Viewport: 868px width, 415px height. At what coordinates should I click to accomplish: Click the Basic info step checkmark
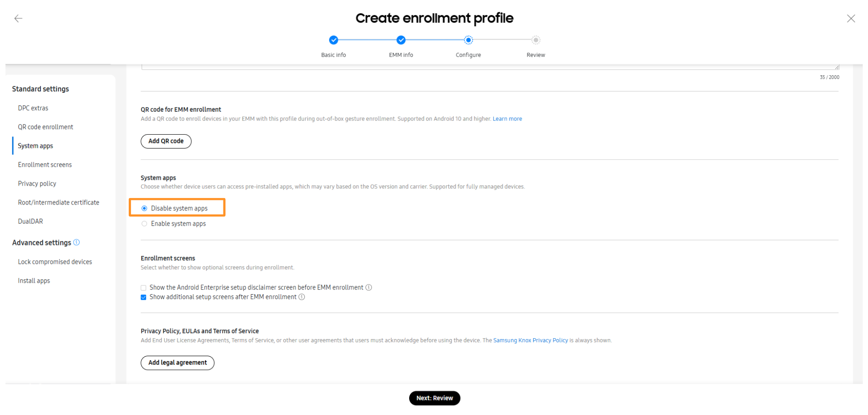[334, 40]
